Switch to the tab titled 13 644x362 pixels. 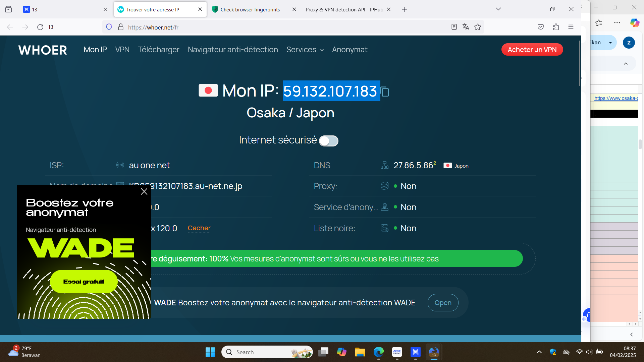(65, 9)
